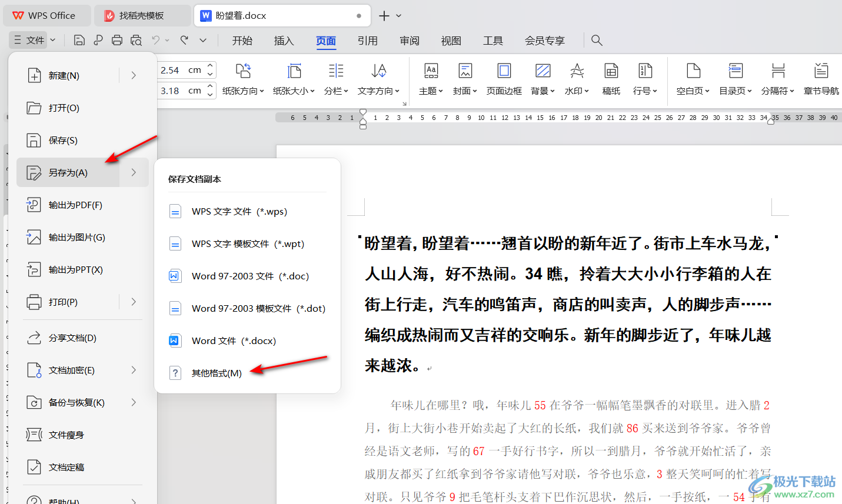This screenshot has width=842, height=504.
Task: Expand the 打印(P) submenu arrow
Action: pyautogui.click(x=134, y=302)
